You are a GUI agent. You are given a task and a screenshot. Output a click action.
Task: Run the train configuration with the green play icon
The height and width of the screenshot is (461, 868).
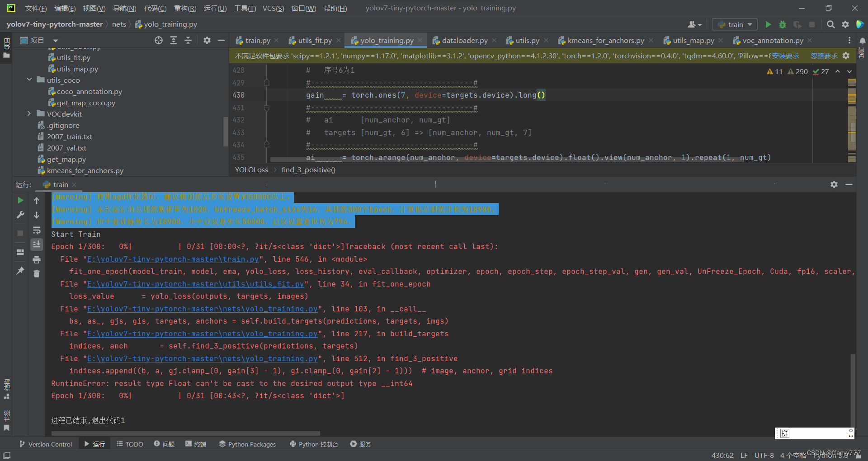[768, 24]
